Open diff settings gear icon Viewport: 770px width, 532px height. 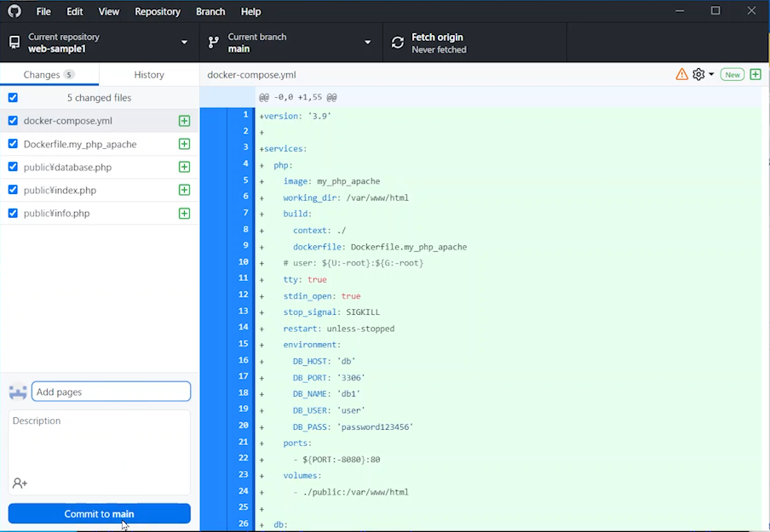(x=698, y=74)
